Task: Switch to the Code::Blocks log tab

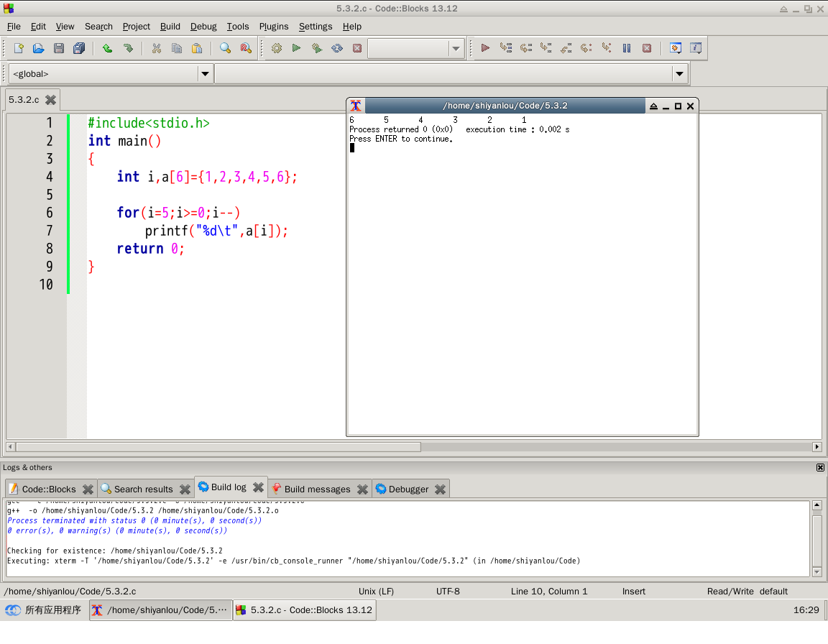Action: 49,489
